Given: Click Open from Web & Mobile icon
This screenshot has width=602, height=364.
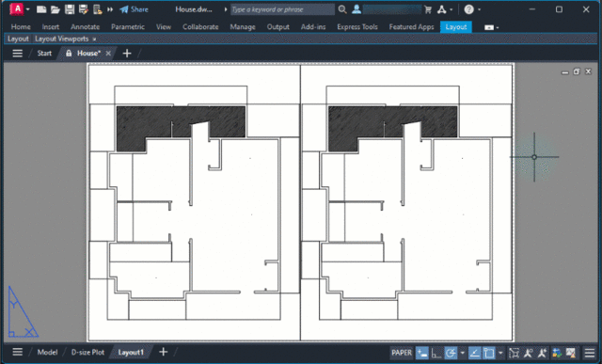Looking at the screenshot, I should pos(98,9).
